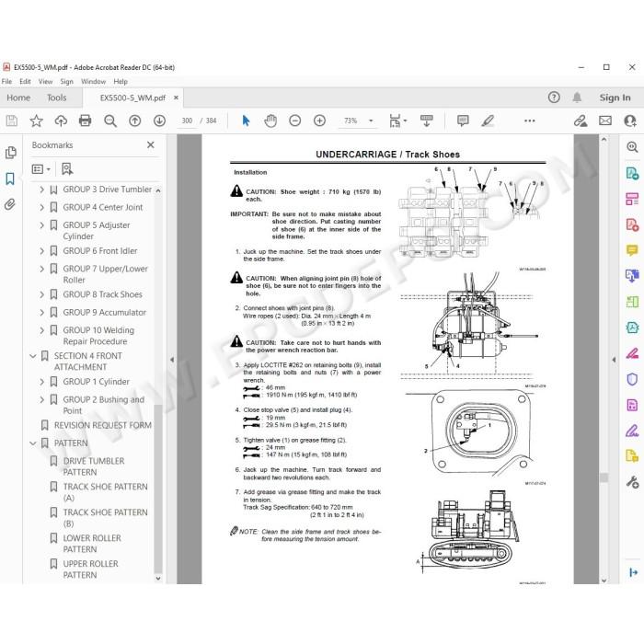This screenshot has width=644, height=644.
Task: Open LOWER ROLLER PATTERN bookmark
Action: coord(92,544)
